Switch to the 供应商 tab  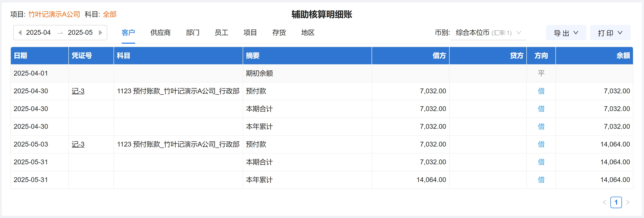pyautogui.click(x=160, y=33)
